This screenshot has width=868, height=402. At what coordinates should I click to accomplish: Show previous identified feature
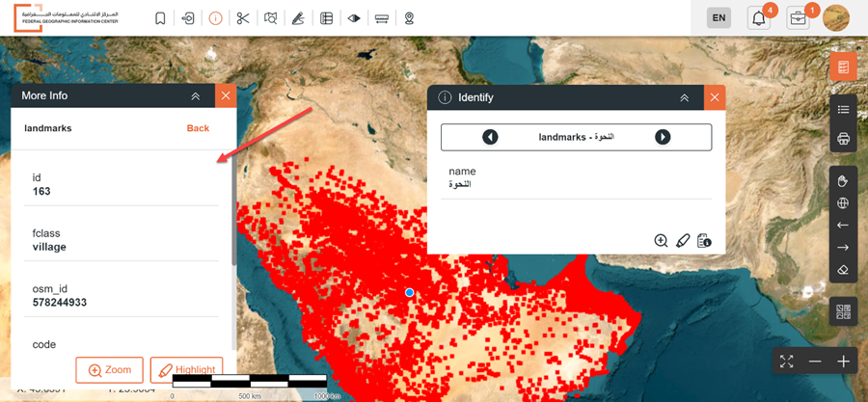click(490, 137)
